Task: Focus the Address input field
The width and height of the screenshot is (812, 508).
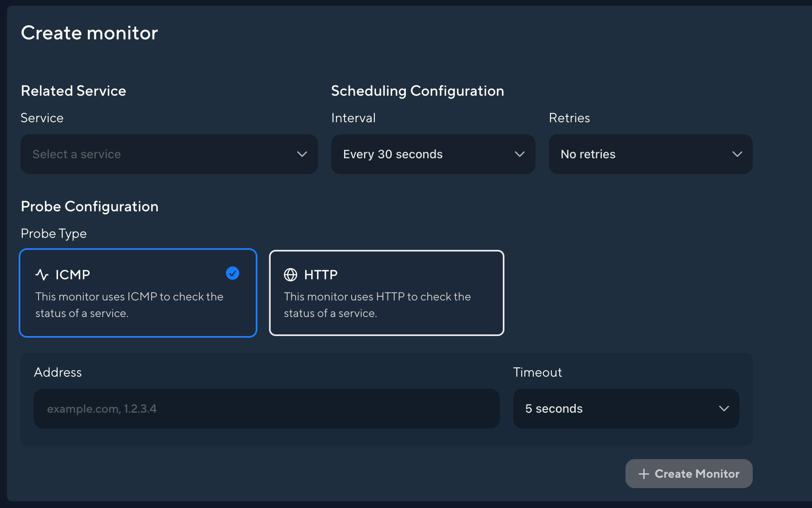Action: pyautogui.click(x=267, y=409)
